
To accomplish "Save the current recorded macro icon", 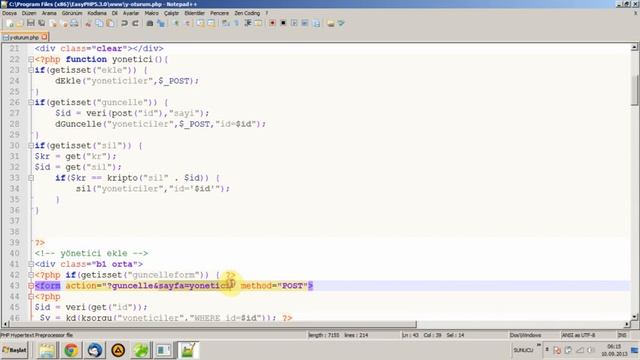I will [316, 23].
